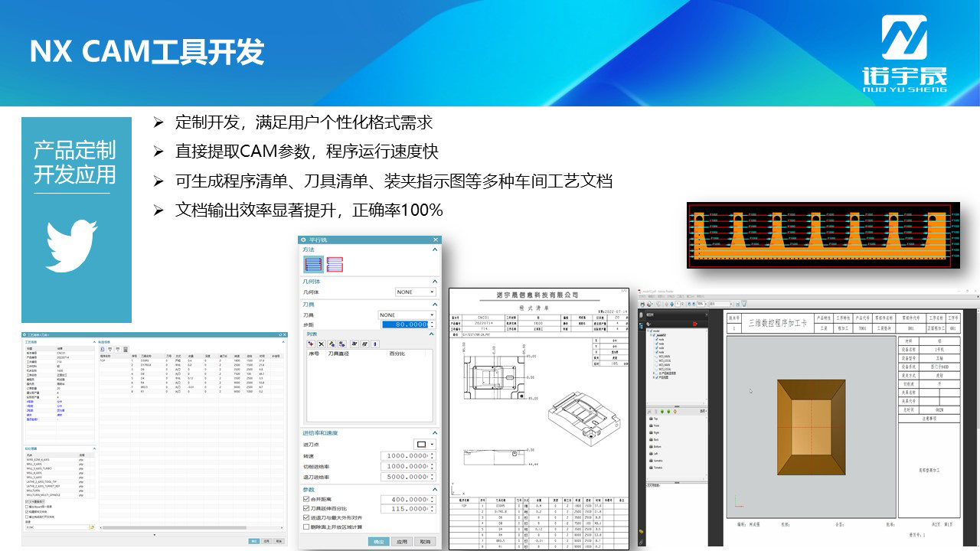Collapse the 参数 section
980x551 pixels.
[x=435, y=490]
